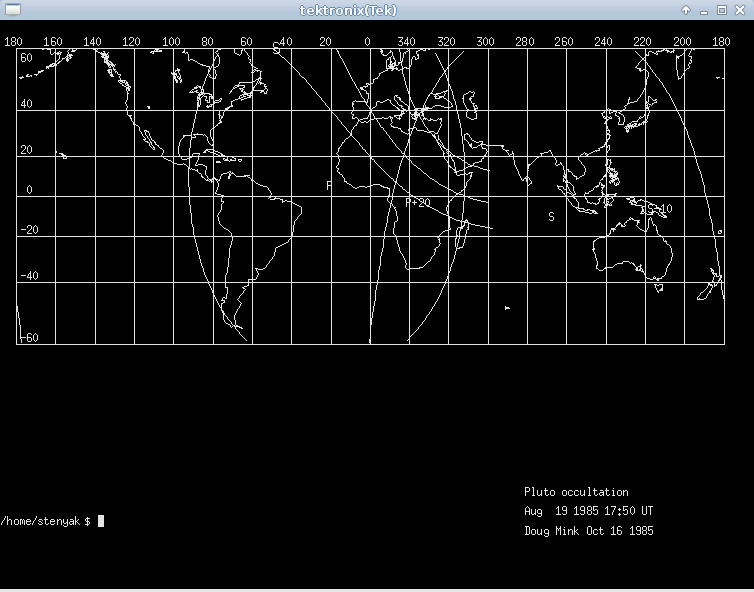The image size is (754, 592).
Task: Shade the window with the up-arrow button
Action: 686,10
